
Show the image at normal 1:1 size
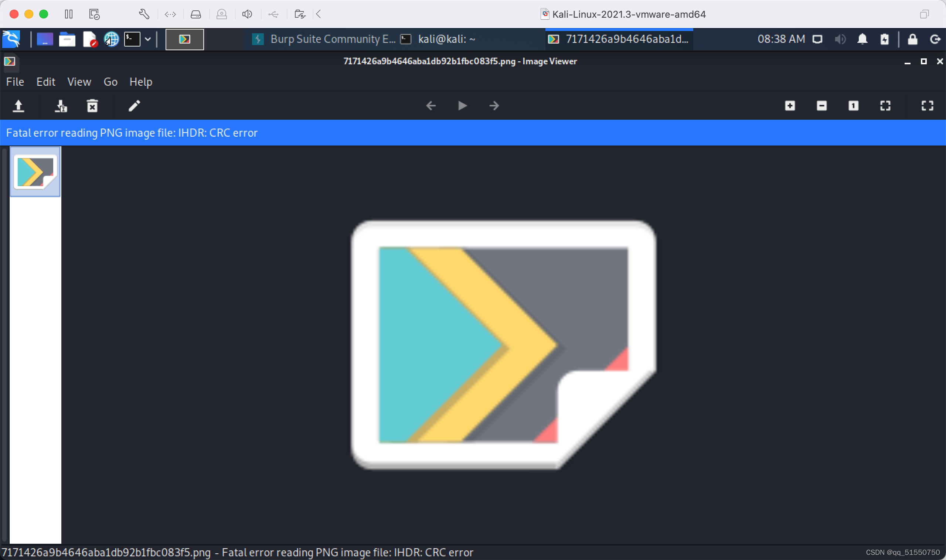(x=853, y=106)
